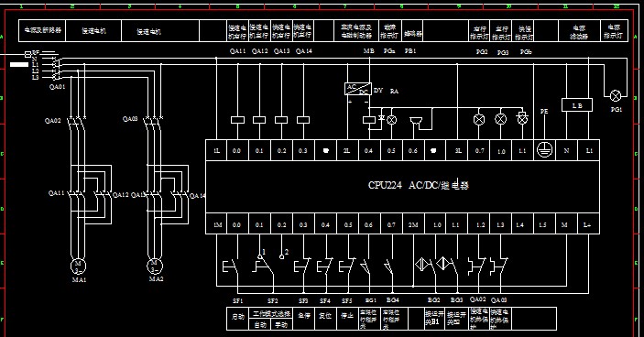Click the BG2 proximity switch label
The image size is (644, 337).
433,300
